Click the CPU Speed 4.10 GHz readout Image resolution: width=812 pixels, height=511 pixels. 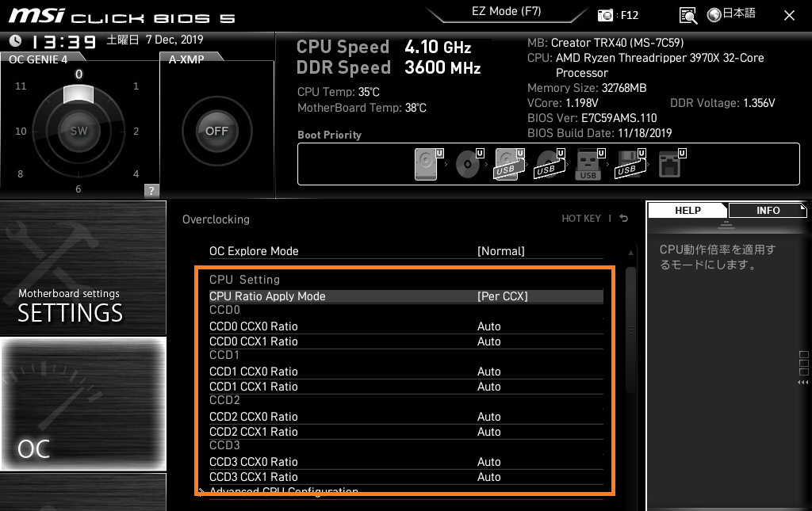pos(384,47)
